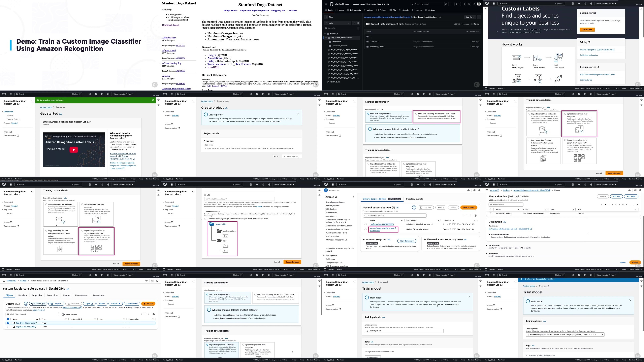Click the GitHub Octocat logo
Image resolution: width=644 pixels, height=362 pixels.
[x=331, y=4]
